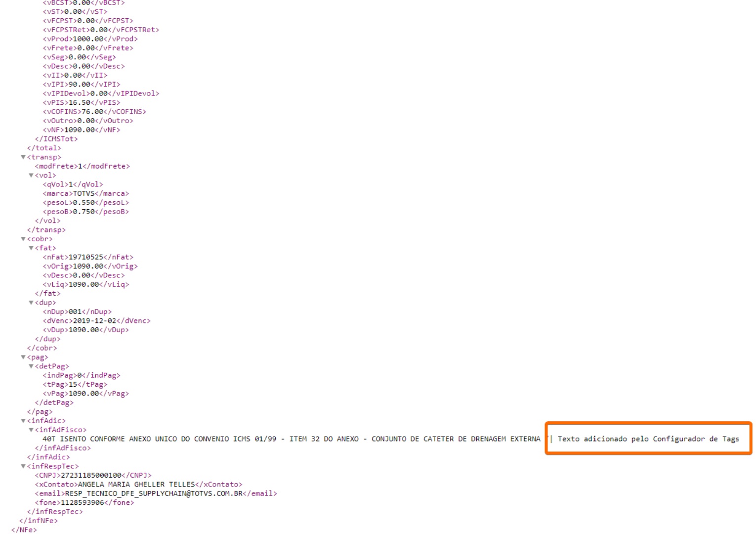Collapse the cobr element
Screen dimensions: 756x534
[x=23, y=239]
